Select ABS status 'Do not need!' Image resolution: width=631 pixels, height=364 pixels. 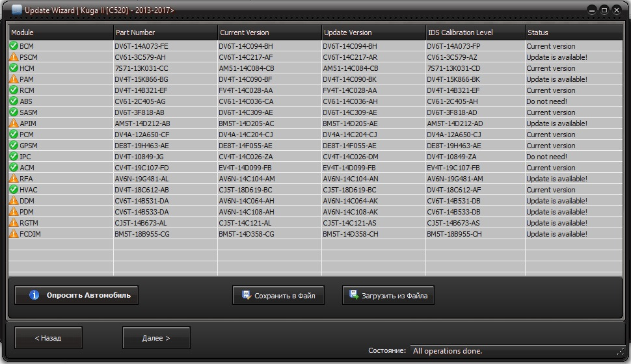546,101
